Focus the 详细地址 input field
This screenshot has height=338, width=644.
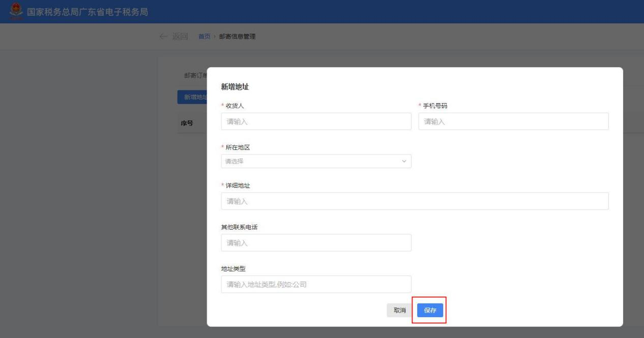[415, 201]
